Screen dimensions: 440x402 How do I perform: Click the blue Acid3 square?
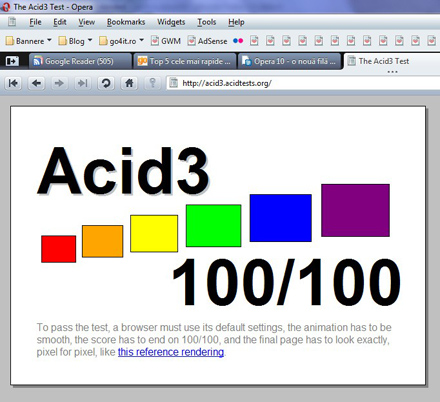click(x=281, y=218)
